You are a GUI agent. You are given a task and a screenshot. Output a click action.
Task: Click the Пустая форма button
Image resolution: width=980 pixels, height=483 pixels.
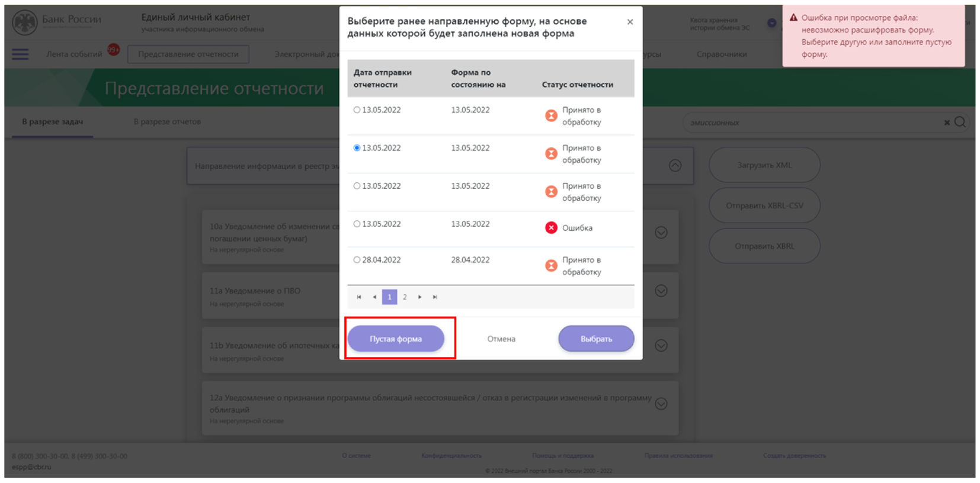396,339
